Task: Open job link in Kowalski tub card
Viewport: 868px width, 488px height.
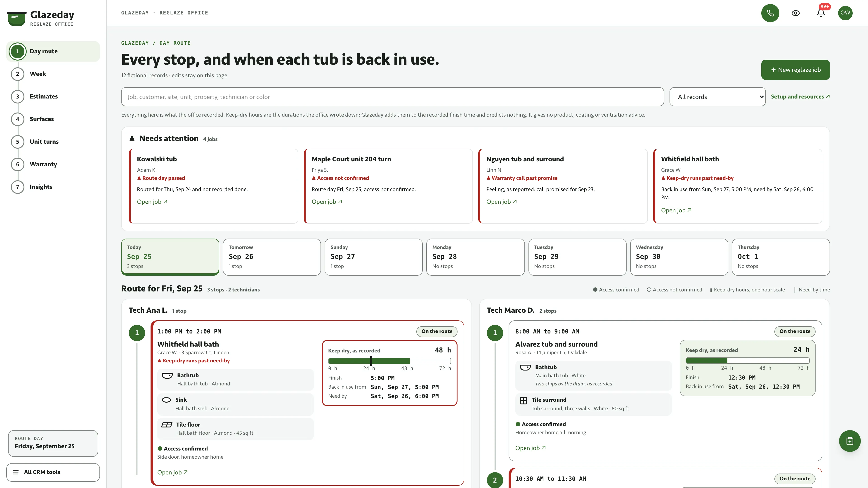Action: (152, 202)
